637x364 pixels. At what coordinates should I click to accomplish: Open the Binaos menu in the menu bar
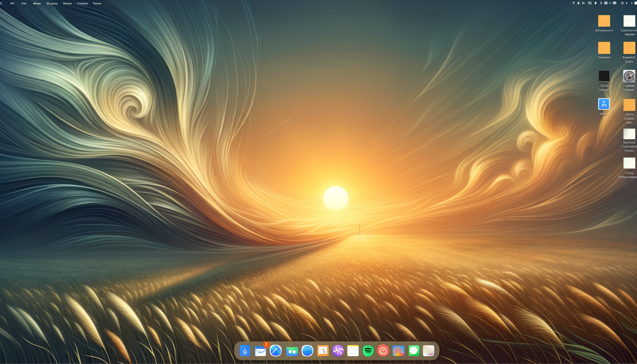click(x=67, y=3)
